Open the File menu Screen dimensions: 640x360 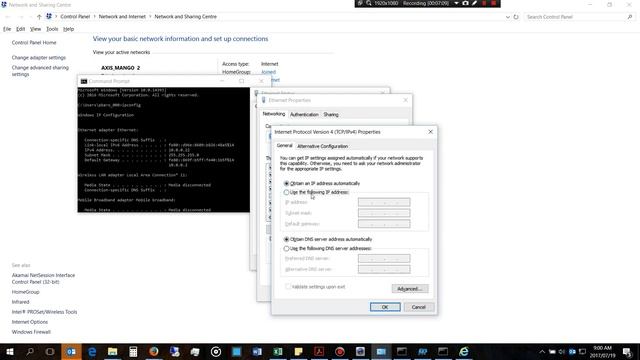click(x=7, y=29)
